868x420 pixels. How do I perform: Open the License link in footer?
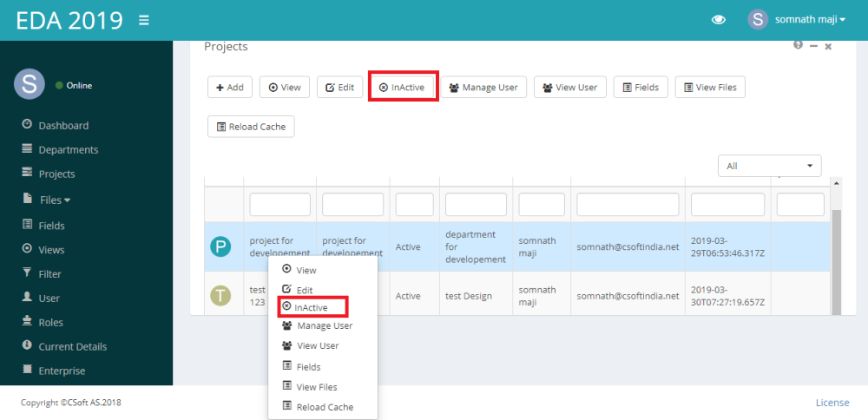(x=832, y=403)
